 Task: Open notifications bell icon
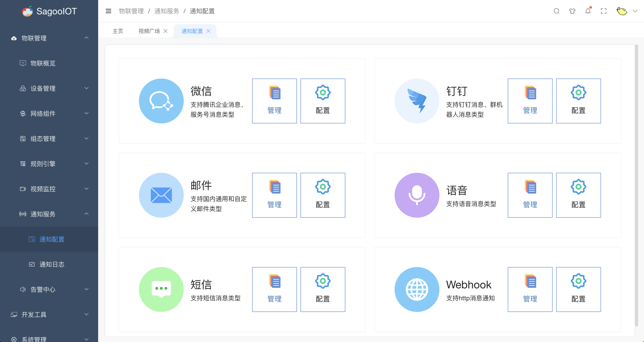tap(588, 11)
